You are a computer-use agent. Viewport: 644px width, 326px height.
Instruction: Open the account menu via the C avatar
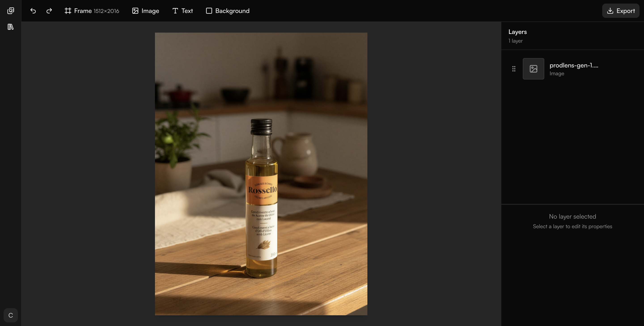pyautogui.click(x=11, y=315)
